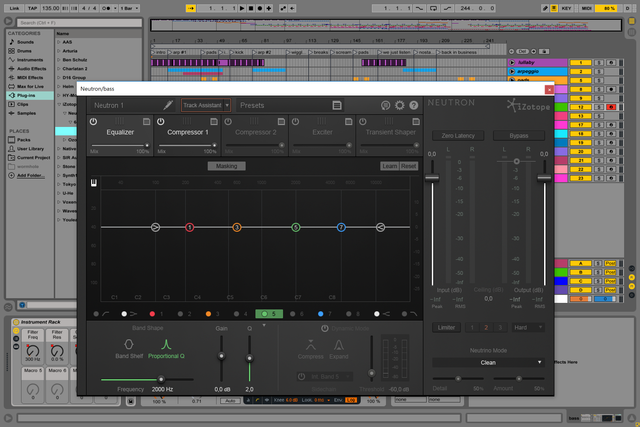Image resolution: width=640 pixels, height=427 pixels.
Task: Expand the Arturia plug-in folder in browser
Action: point(59,51)
